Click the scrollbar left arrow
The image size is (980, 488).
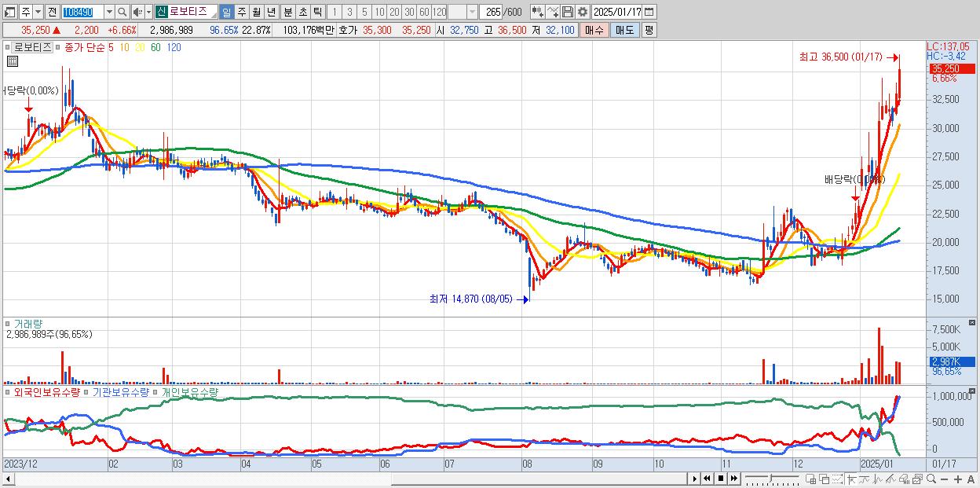point(8,479)
